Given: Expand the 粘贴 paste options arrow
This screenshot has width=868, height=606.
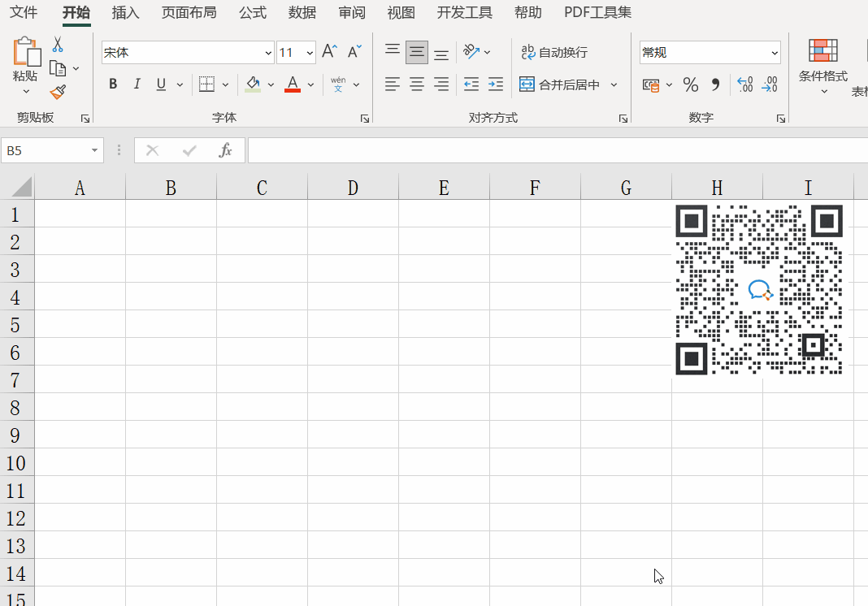Looking at the screenshot, I should 26,91.
